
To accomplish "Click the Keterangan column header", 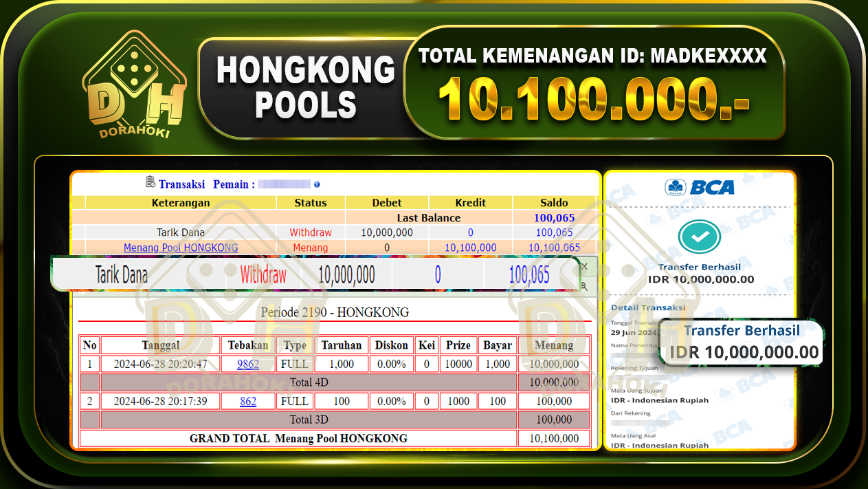I will pos(180,202).
